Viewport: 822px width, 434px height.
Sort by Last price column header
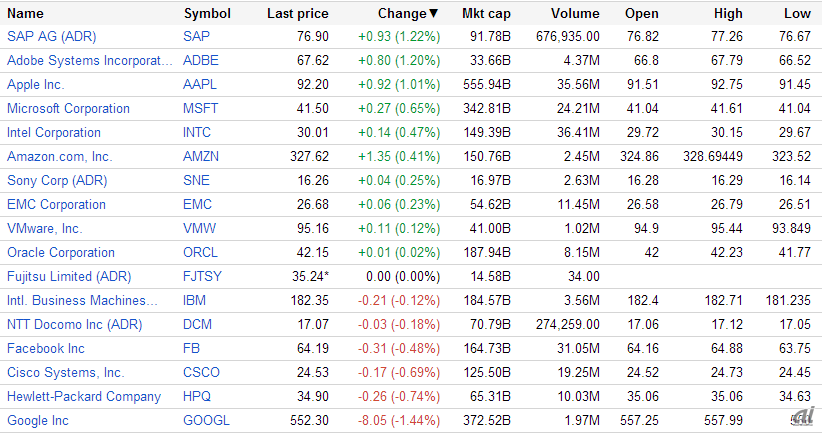pyautogui.click(x=297, y=13)
